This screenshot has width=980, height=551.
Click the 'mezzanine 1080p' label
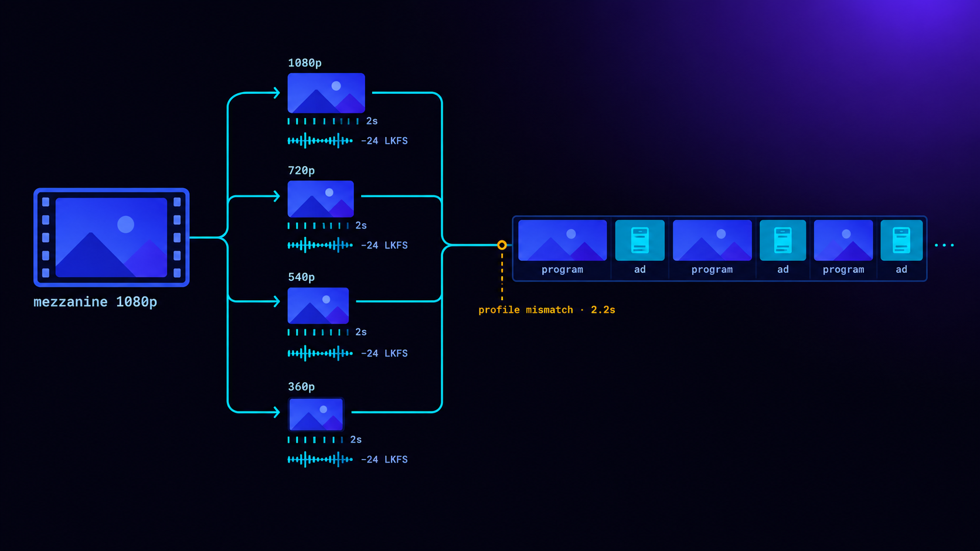[x=96, y=302]
